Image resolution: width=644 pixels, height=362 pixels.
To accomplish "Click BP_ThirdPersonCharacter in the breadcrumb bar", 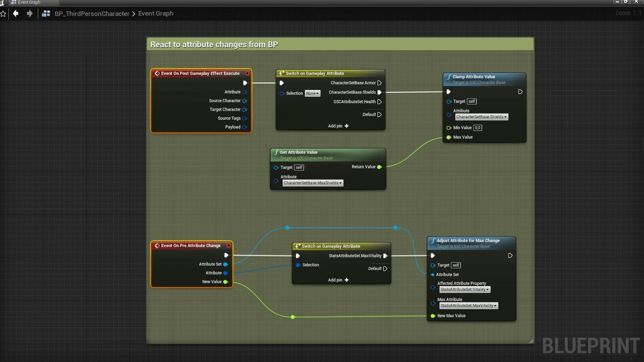I will click(x=92, y=14).
